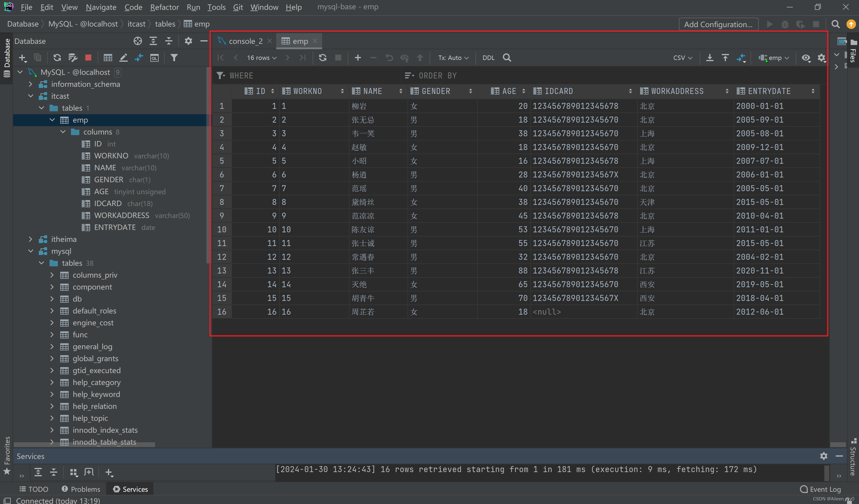This screenshot has width=859, height=504.
Task: Open the CSV export format dropdown
Action: tap(682, 58)
